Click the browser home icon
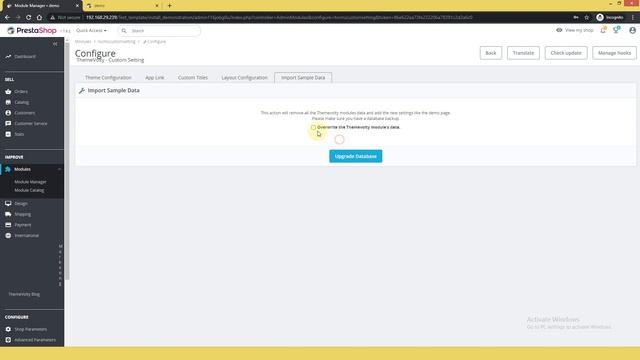The width and height of the screenshot is (640, 360). pos(39,18)
